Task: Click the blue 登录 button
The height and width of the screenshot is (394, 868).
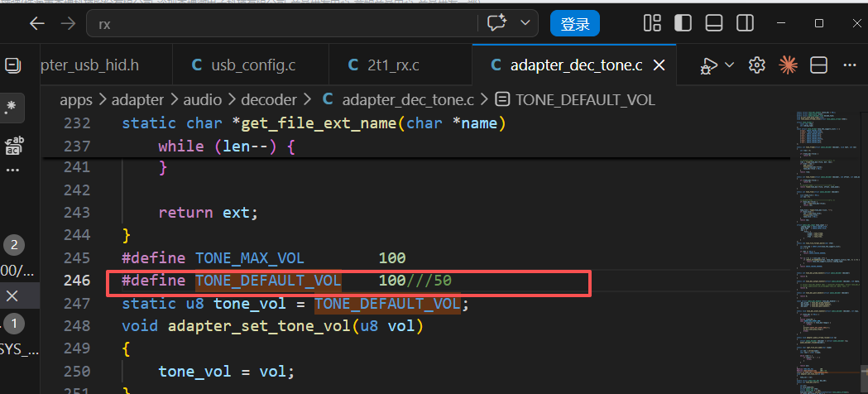Action: (x=574, y=24)
